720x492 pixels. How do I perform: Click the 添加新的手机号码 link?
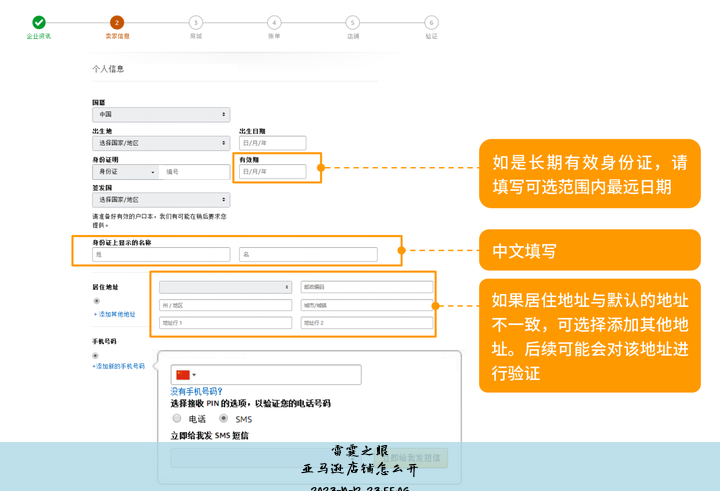[120, 366]
